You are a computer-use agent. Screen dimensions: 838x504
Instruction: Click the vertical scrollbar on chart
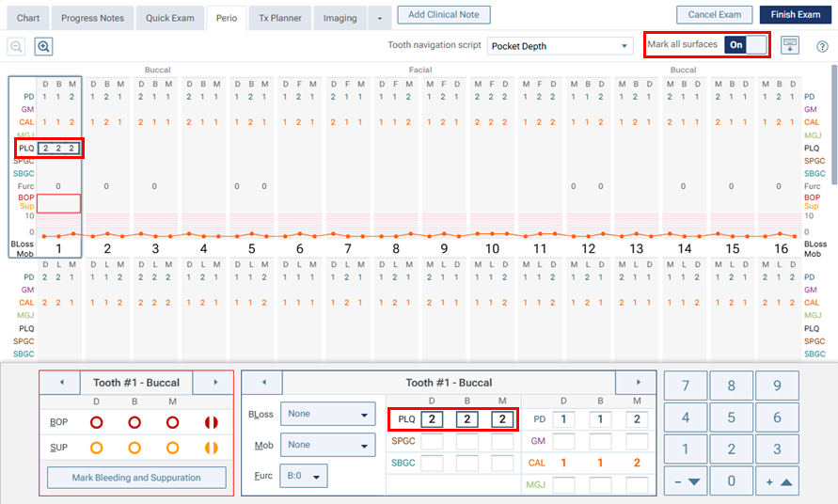tap(833, 122)
